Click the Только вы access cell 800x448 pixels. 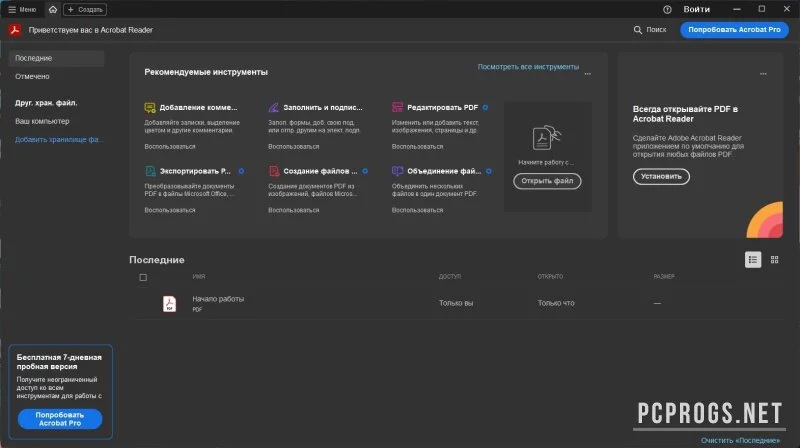pos(456,303)
